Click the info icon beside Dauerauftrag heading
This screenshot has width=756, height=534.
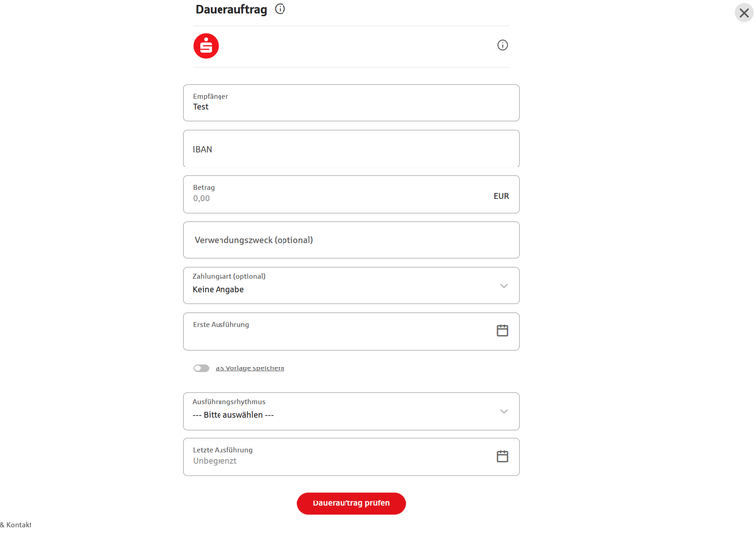pos(280,9)
